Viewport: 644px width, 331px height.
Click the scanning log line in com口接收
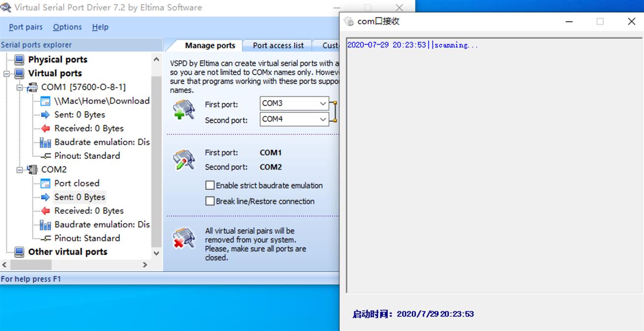coord(413,45)
